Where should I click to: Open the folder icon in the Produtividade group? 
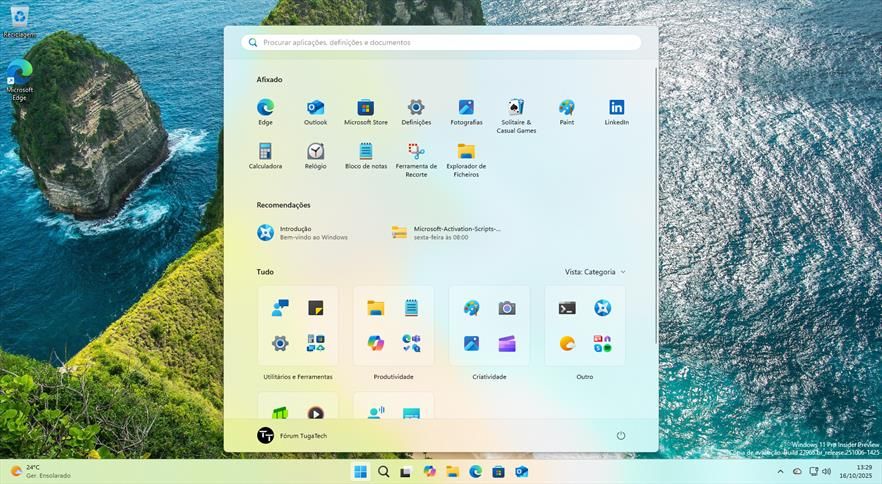[x=376, y=308]
